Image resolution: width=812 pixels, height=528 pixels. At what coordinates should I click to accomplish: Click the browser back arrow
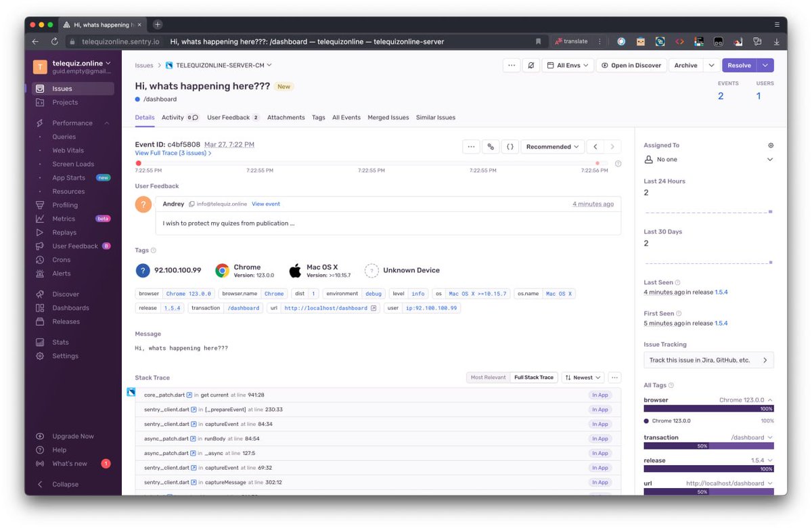[x=37, y=42]
